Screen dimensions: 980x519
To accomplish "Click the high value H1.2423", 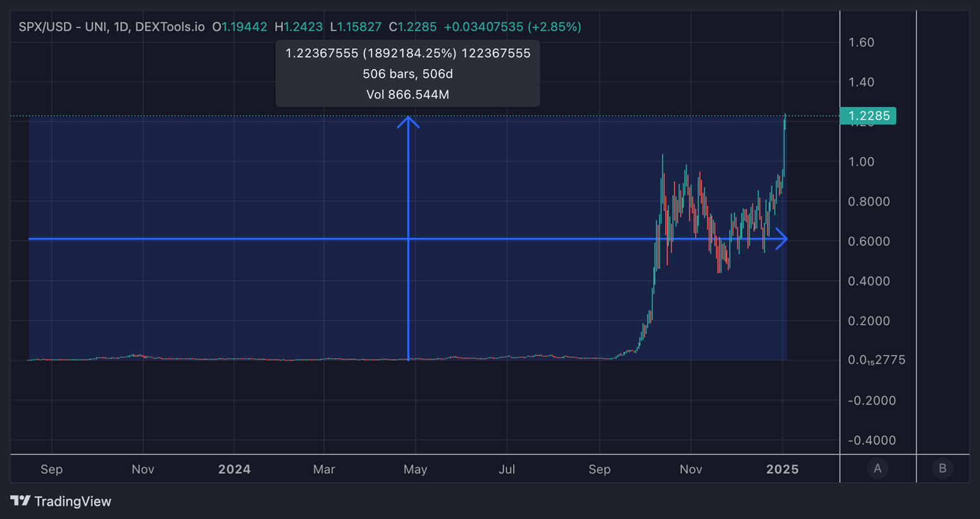I will click(299, 27).
